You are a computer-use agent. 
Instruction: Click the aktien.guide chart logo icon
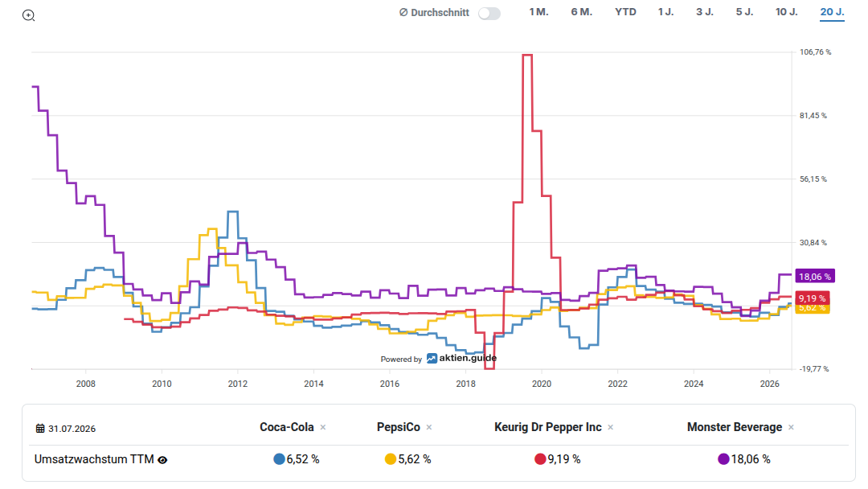[x=432, y=358]
